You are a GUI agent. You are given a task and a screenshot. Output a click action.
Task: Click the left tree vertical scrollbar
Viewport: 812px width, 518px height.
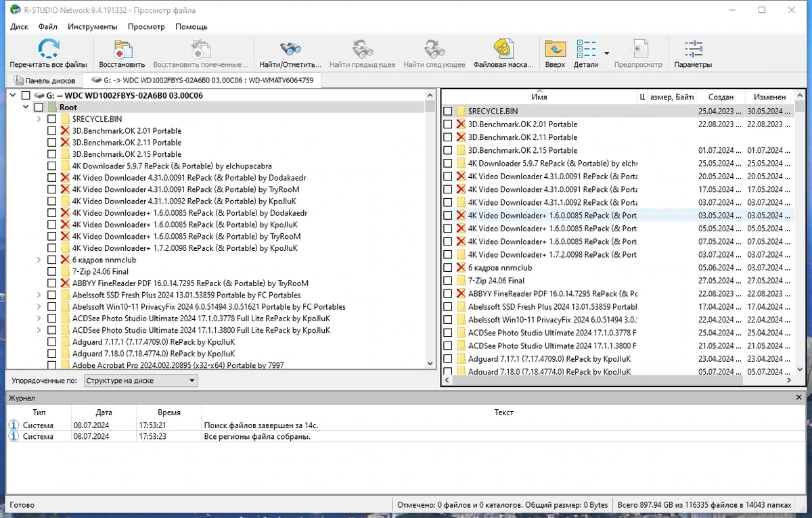point(430,229)
